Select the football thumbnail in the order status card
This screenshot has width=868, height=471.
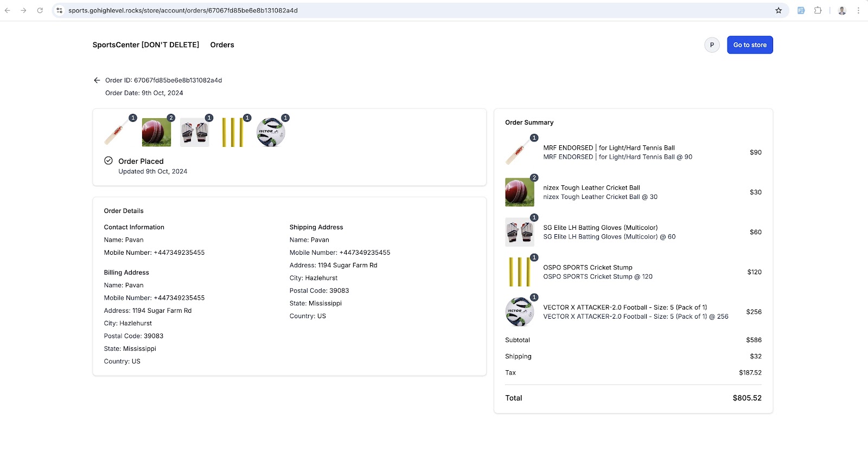pos(271,132)
